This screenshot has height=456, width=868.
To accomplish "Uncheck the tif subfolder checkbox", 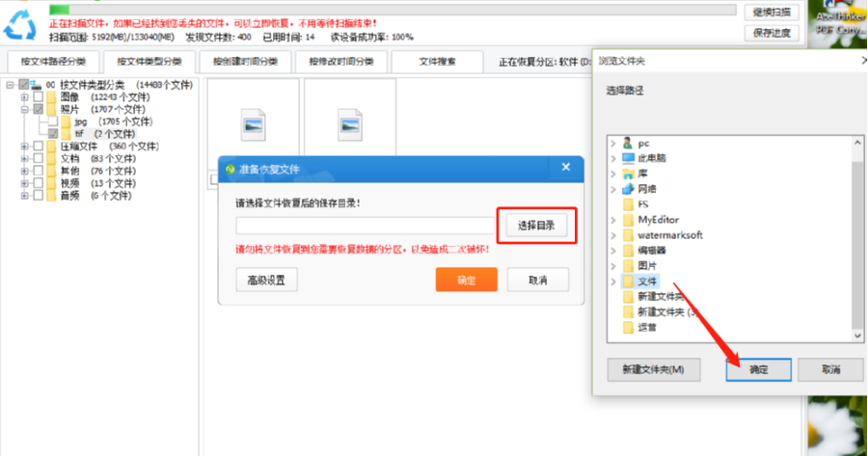I will [53, 134].
